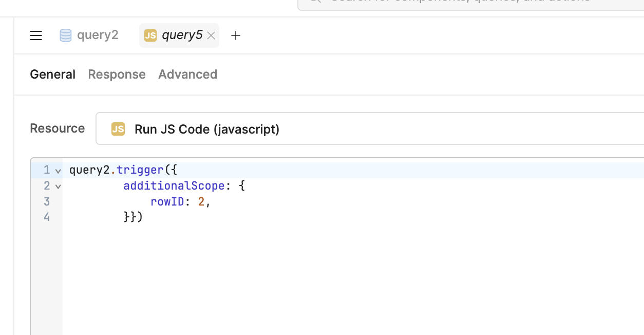Collapse the code fold arrow on line 2

(58, 187)
